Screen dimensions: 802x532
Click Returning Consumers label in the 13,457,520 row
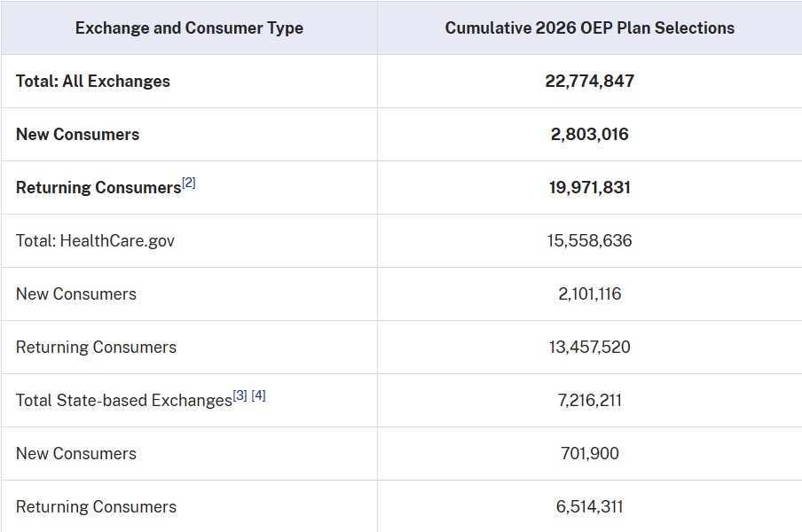click(96, 348)
